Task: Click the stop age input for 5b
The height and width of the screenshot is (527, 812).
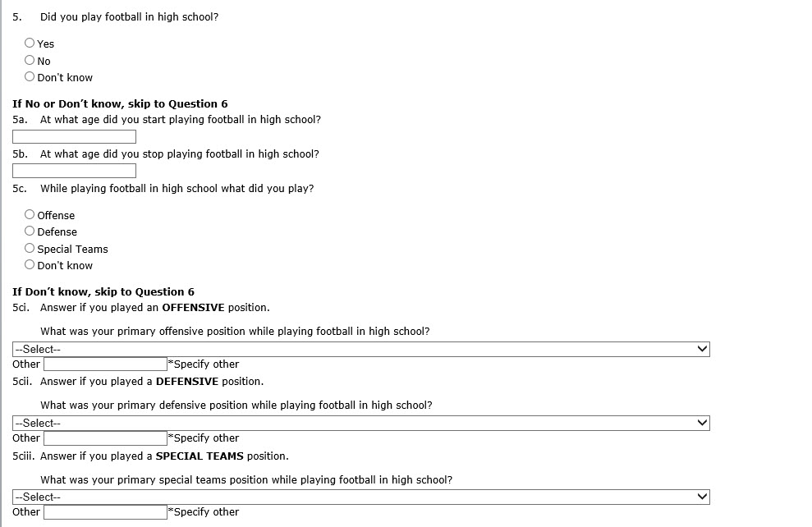Action: click(x=74, y=171)
